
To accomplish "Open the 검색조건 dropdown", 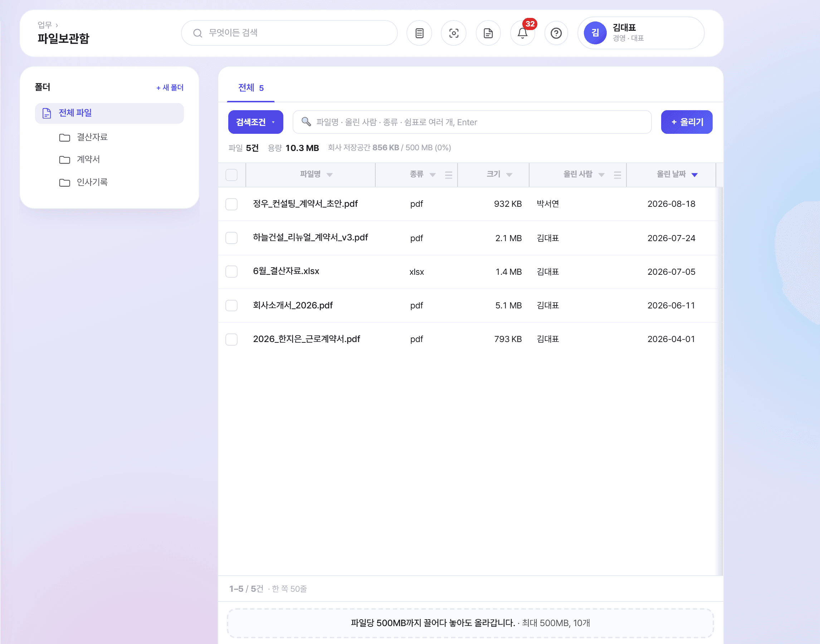I will [255, 122].
